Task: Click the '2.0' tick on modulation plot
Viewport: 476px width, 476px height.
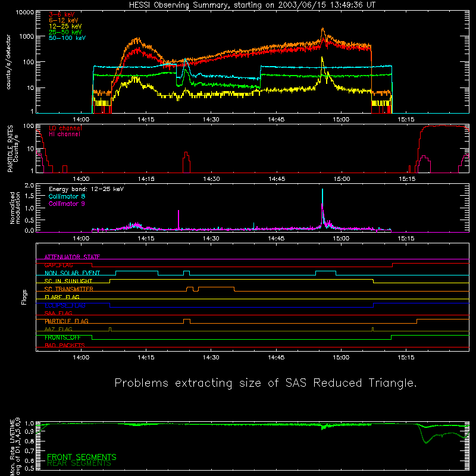Action: (x=29, y=186)
